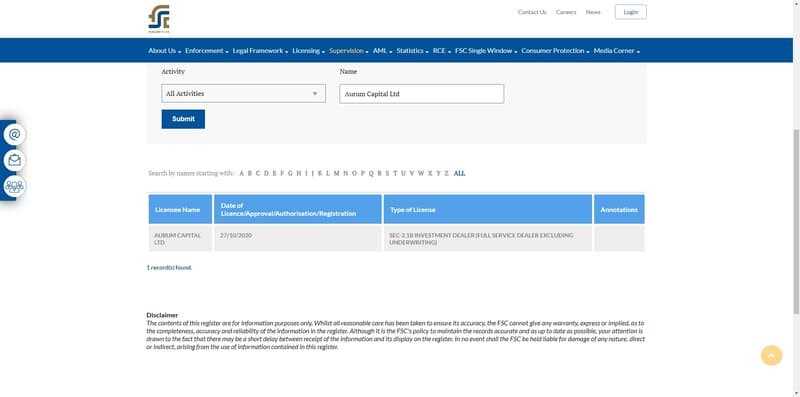Filter names starting with letter C
Image resolution: width=800 pixels, height=397 pixels.
click(258, 173)
